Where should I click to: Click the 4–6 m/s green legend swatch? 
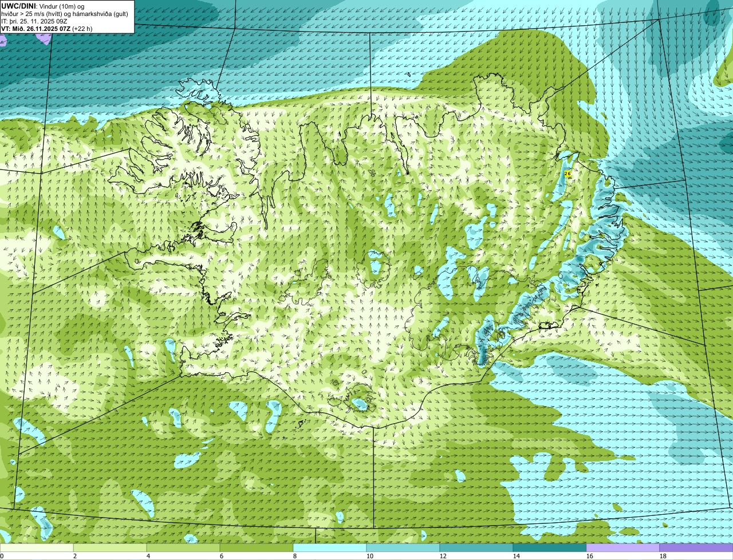183,548
